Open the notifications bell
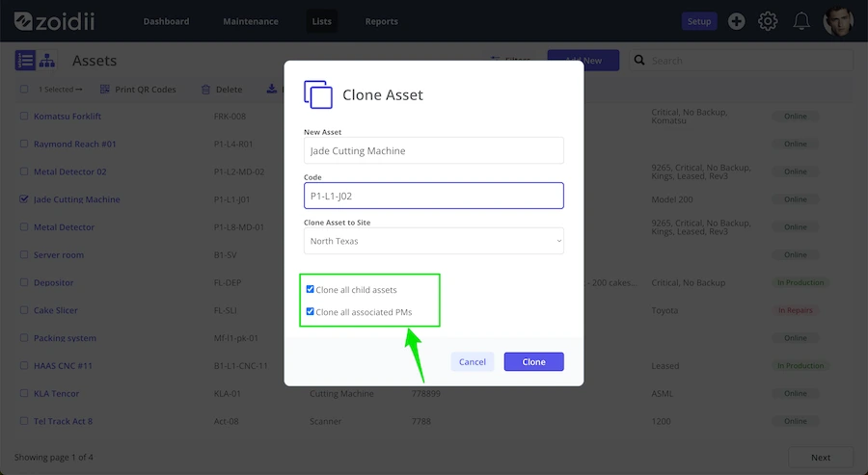 (801, 21)
